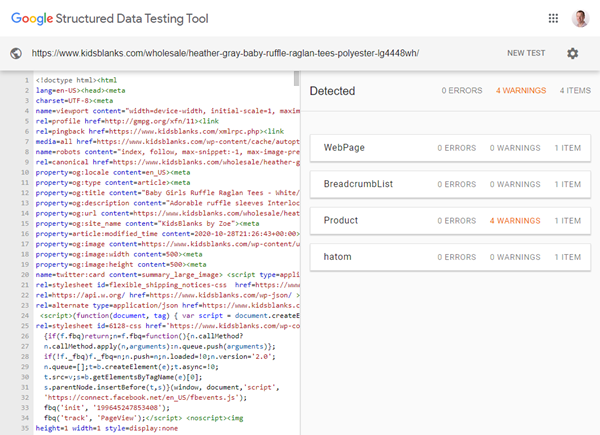Click code line 10 property=og:locale
The width and height of the screenshot is (600, 435).
[x=113, y=173]
